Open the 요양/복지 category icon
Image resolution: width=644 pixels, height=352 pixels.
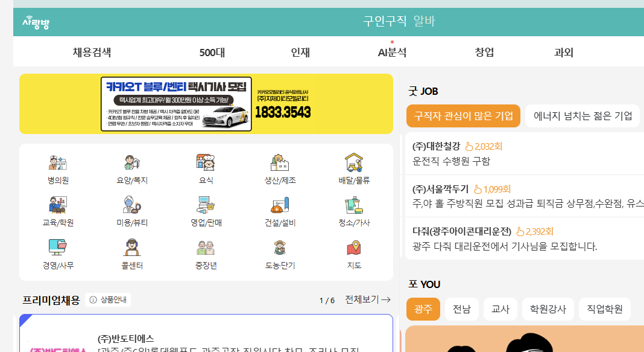tap(132, 162)
